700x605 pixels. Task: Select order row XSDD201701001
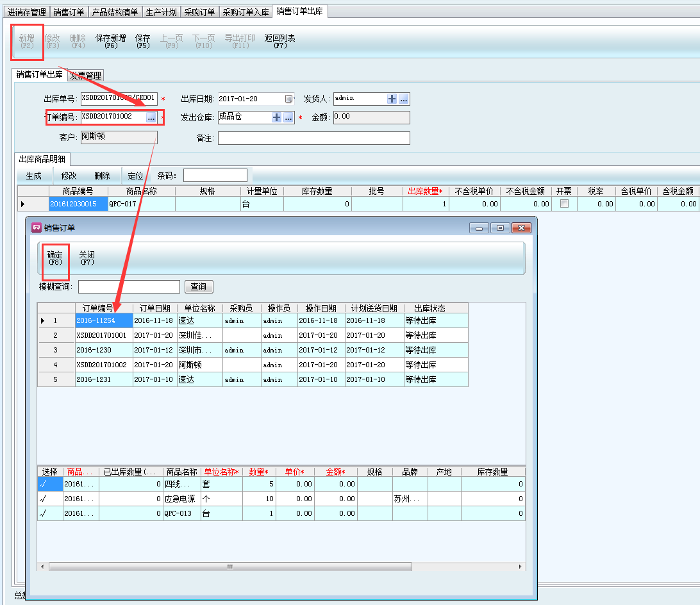253,335
